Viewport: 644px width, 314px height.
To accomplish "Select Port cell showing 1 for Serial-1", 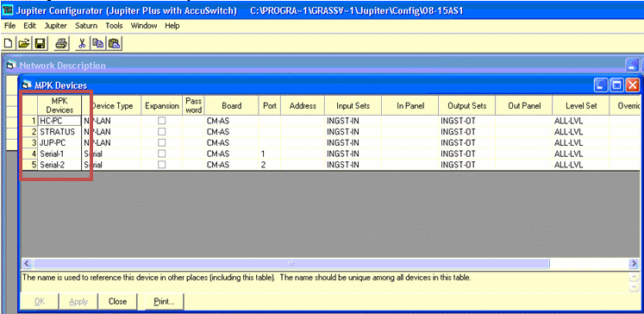I will tap(270, 154).
